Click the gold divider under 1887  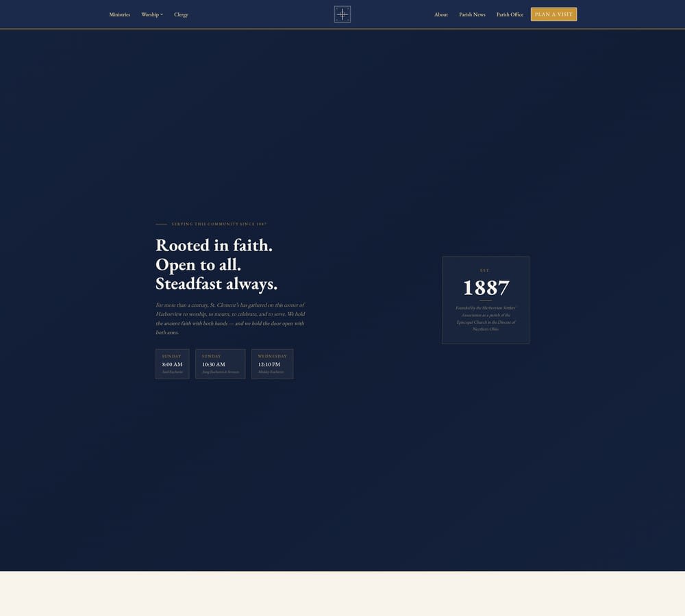point(486,300)
